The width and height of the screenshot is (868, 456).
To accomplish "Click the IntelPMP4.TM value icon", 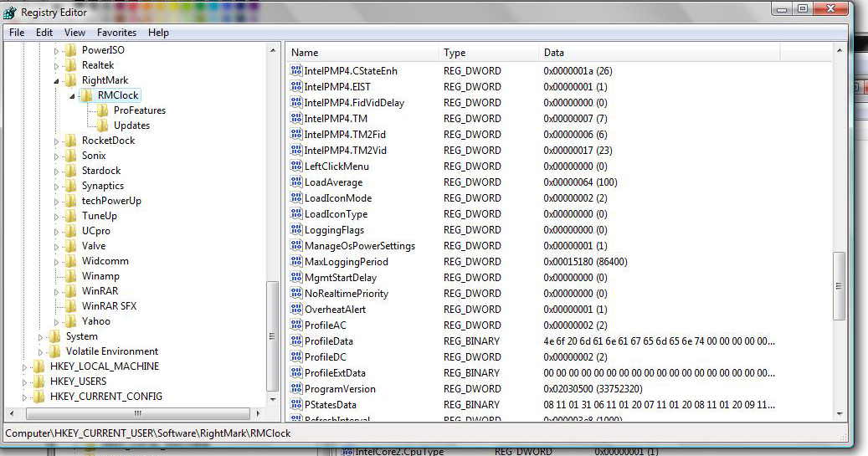I will (296, 119).
